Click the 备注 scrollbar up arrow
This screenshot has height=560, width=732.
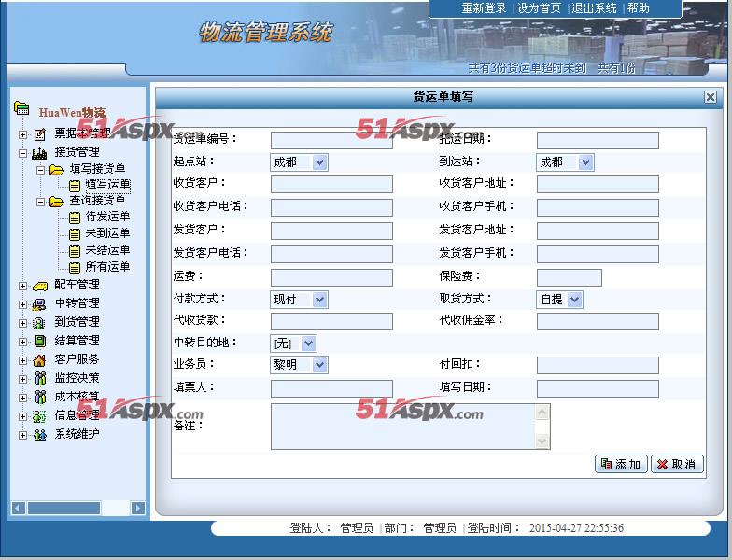click(x=542, y=413)
